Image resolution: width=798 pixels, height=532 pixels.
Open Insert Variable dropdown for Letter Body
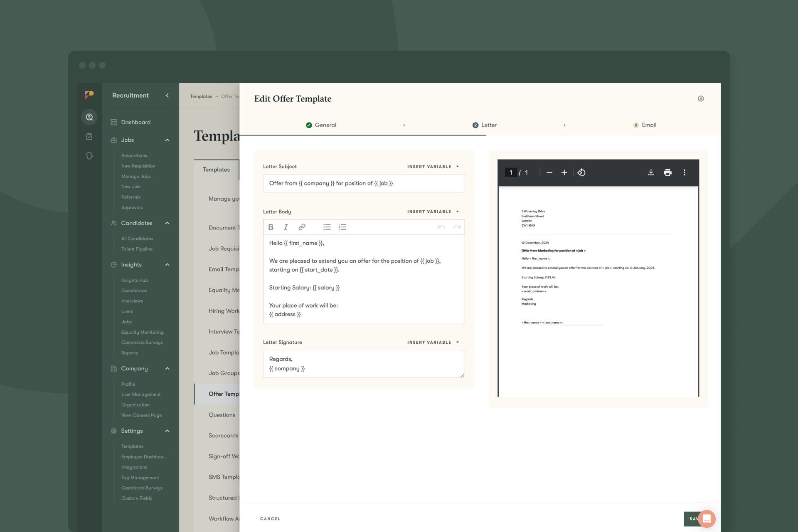pos(433,212)
